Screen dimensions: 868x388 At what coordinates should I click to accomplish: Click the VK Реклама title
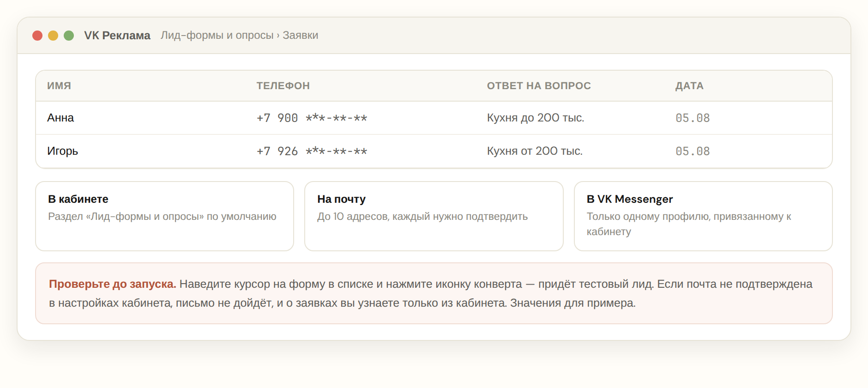click(117, 36)
